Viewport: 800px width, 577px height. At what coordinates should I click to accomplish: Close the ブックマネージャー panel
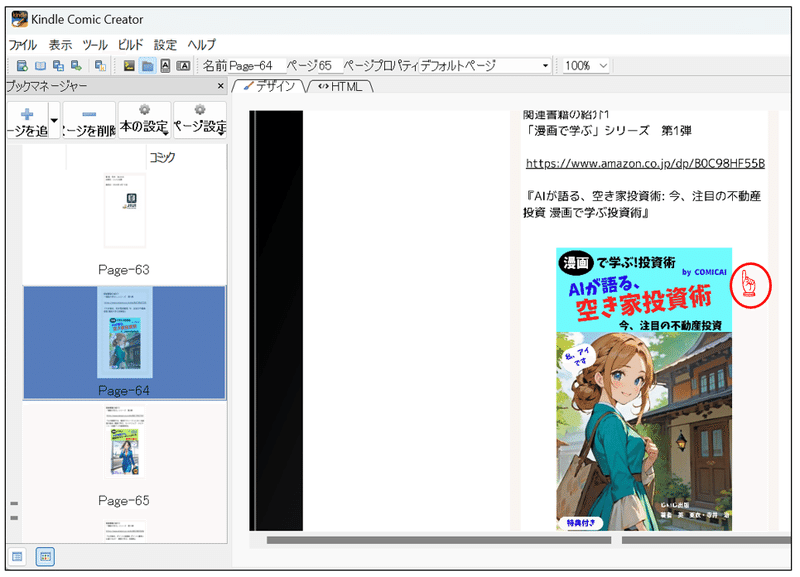coord(220,86)
